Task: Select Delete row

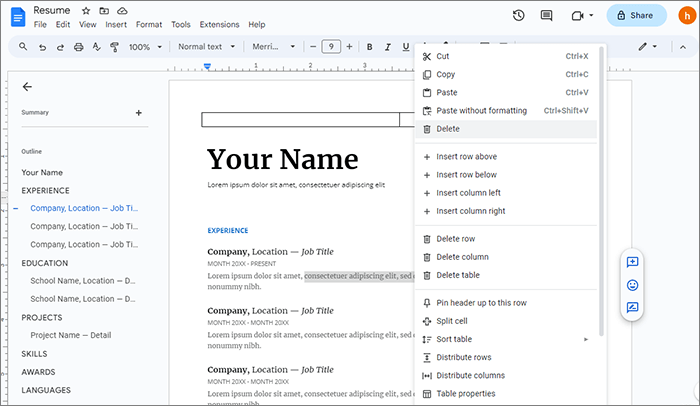Action: click(x=506, y=239)
